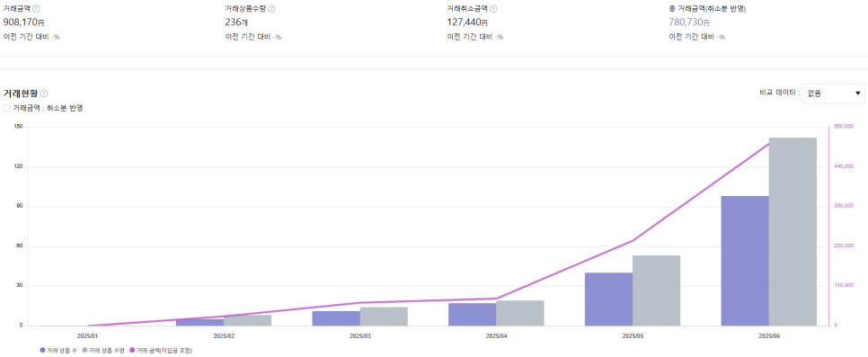Click 이전 기간 대비 under 거래금액
868x357 pixels.
tap(25, 37)
